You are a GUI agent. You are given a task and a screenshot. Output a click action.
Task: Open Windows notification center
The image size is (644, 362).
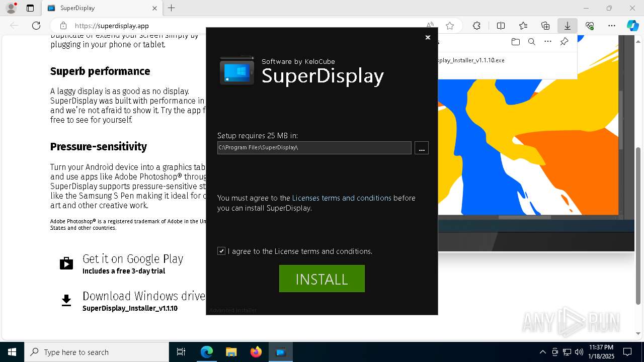pos(627,352)
